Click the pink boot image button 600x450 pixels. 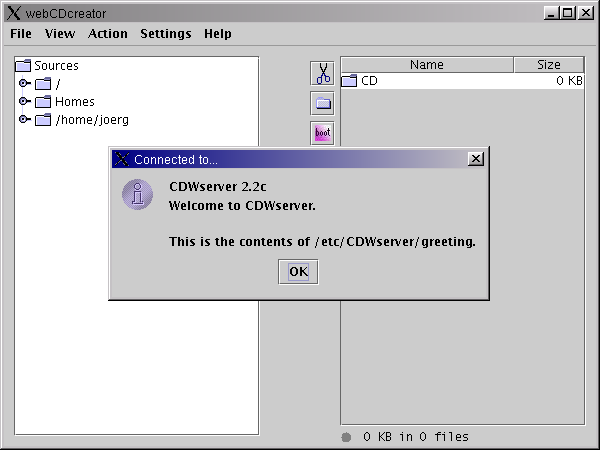point(322,133)
